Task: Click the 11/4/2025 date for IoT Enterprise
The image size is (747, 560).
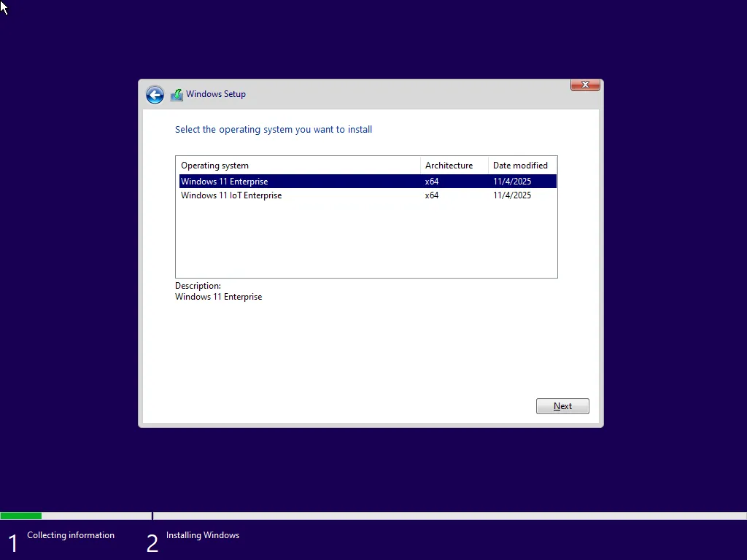Action: coord(511,195)
